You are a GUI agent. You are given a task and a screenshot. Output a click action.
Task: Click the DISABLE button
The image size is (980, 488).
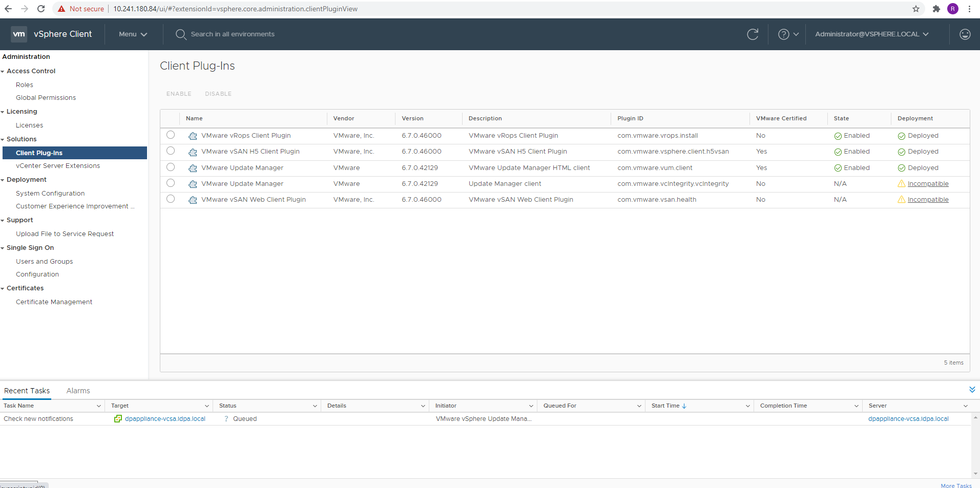[218, 94]
